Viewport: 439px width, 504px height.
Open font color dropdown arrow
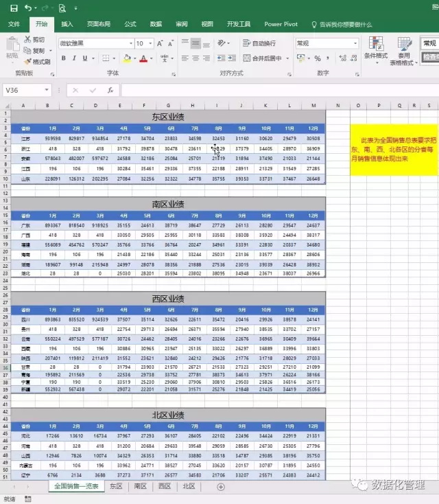click(x=152, y=58)
